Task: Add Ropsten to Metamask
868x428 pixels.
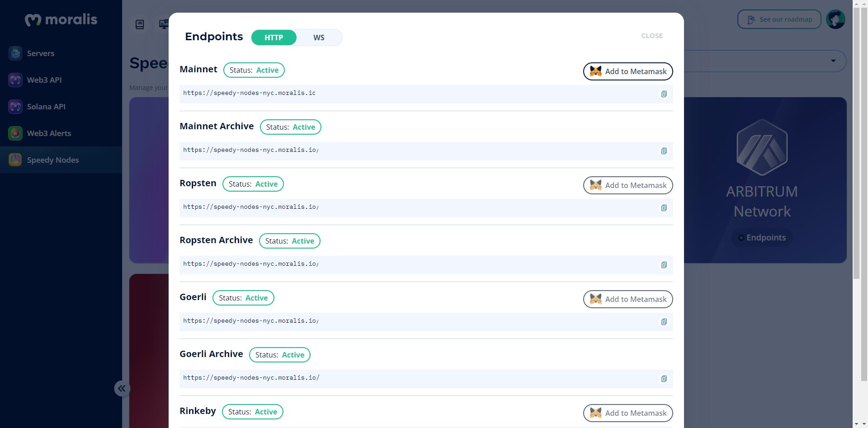Action: [628, 185]
